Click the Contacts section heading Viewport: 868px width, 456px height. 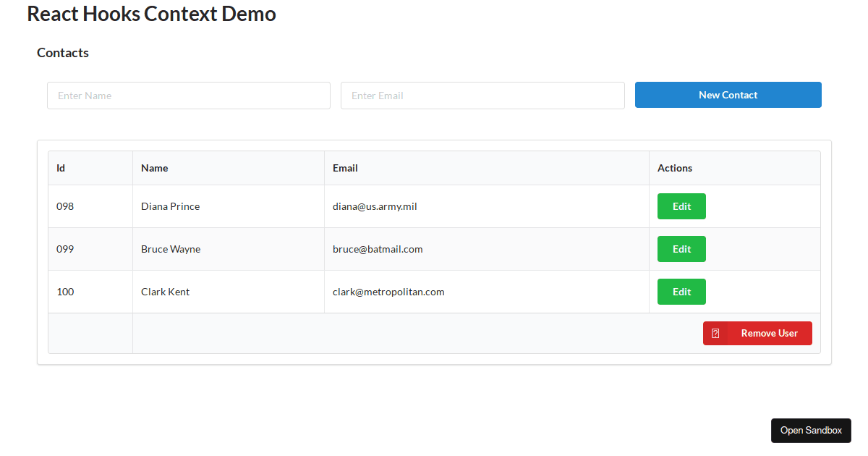pos(62,52)
